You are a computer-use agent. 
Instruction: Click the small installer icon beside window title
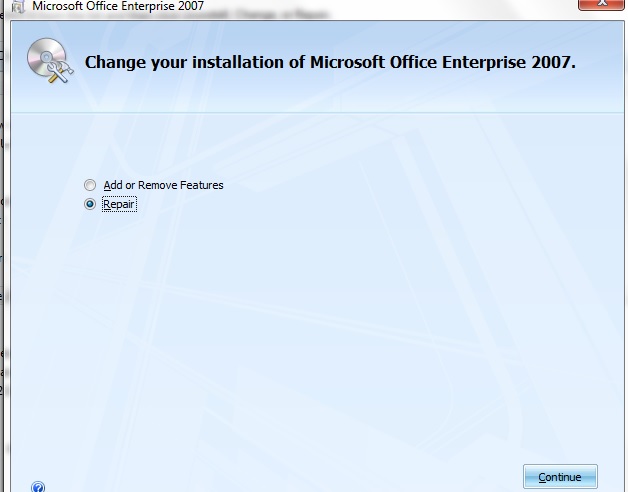point(17,5)
